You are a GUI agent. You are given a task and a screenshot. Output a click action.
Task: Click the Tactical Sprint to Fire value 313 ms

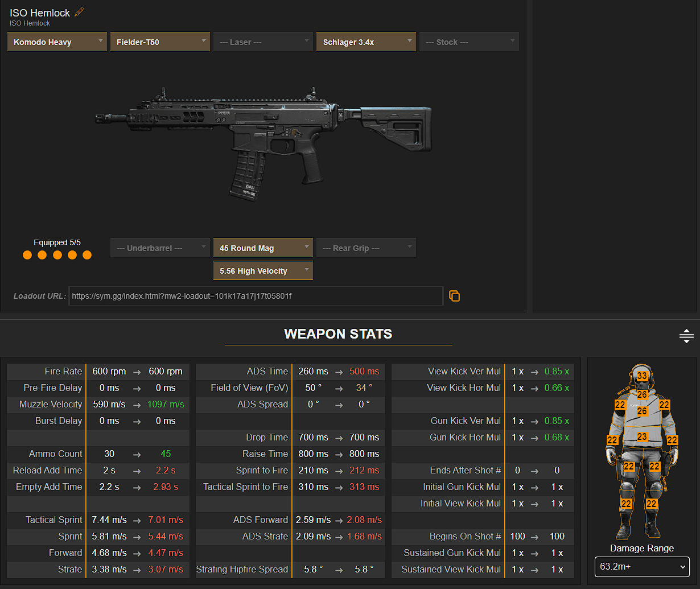click(x=364, y=487)
